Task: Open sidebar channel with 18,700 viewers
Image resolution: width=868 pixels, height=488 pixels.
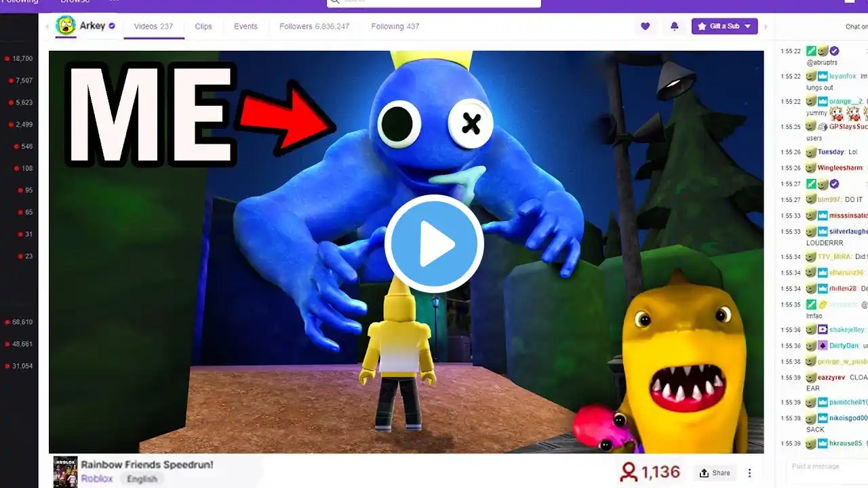Action: pyautogui.click(x=19, y=59)
